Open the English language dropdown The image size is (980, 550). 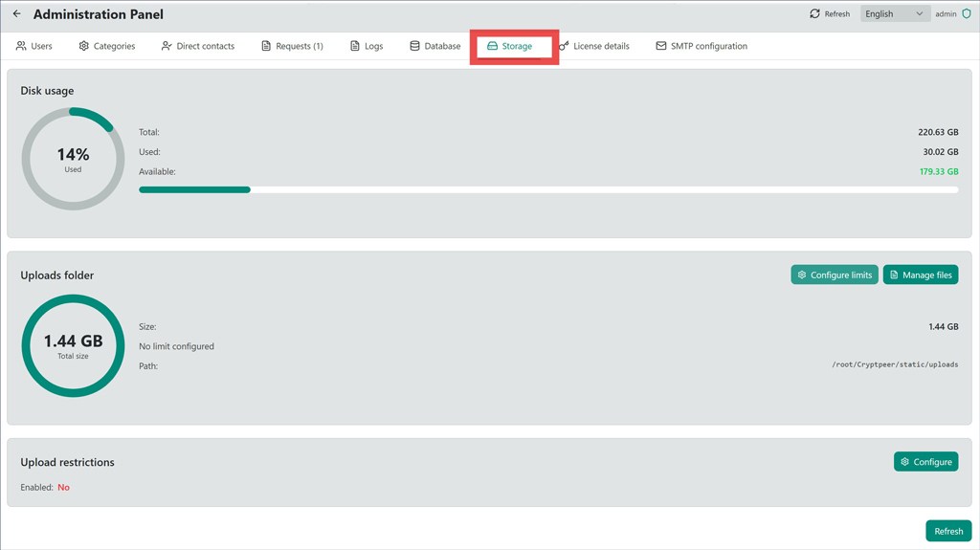894,13
